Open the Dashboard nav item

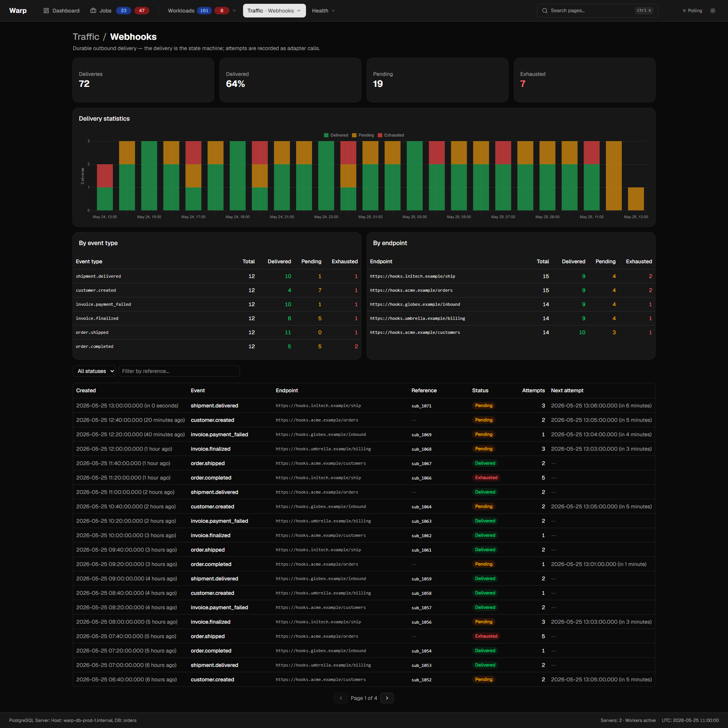[x=61, y=11]
